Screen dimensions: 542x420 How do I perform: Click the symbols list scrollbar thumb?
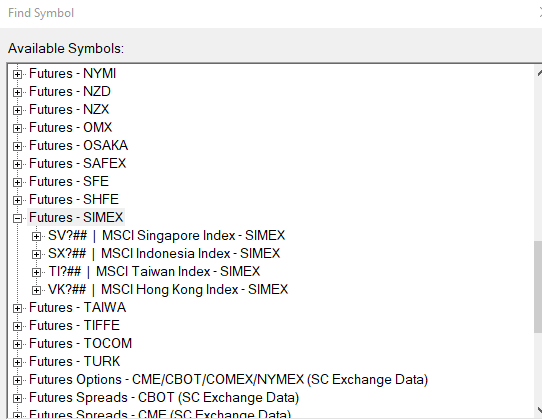[x=538, y=287]
